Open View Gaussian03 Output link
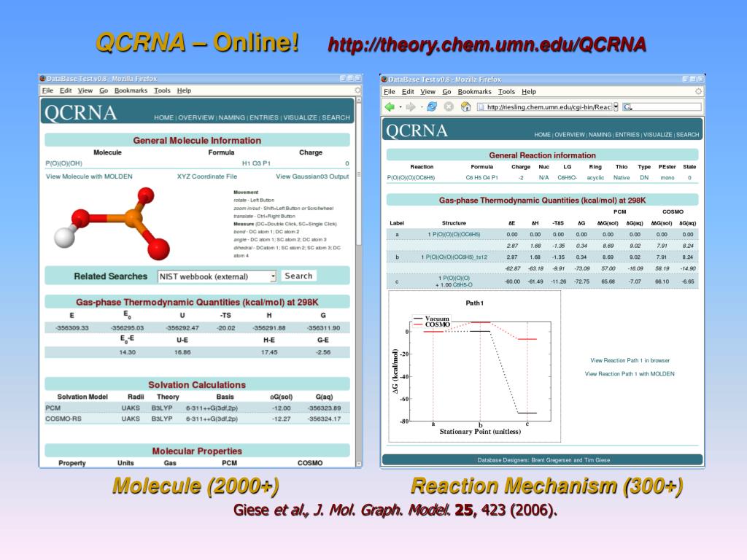 pos(312,176)
